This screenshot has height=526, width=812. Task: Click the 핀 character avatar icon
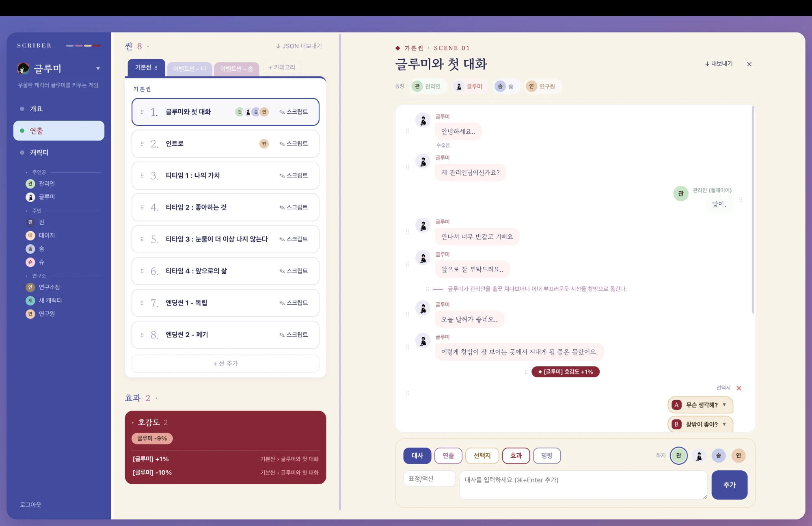pyautogui.click(x=30, y=222)
